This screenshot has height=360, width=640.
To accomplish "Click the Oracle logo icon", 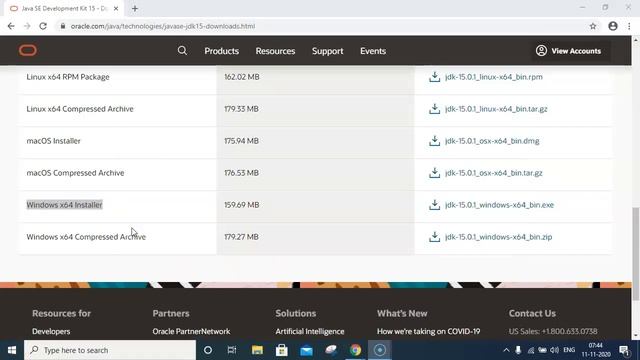I will [x=28, y=51].
